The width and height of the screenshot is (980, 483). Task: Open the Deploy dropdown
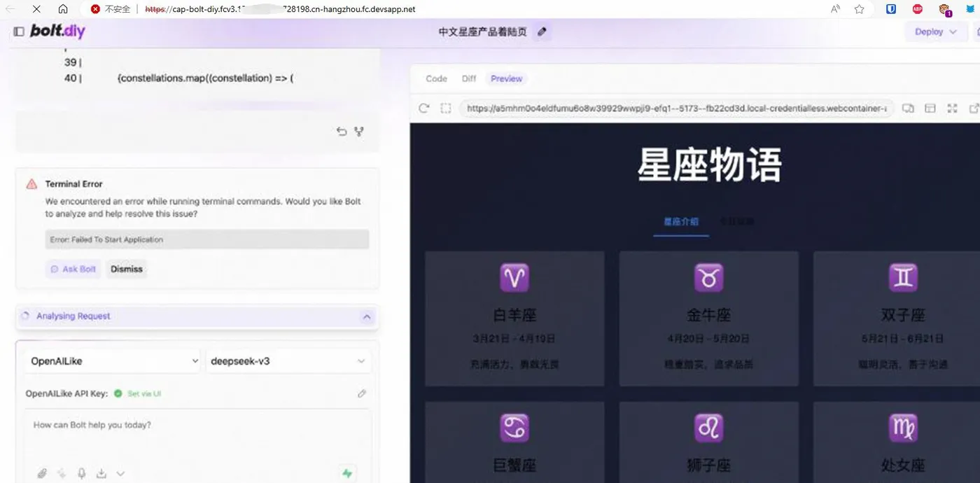point(935,31)
